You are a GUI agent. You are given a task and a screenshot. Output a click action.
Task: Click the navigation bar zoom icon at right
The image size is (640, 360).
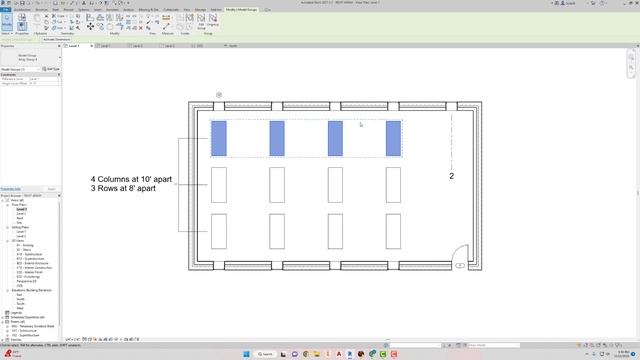click(x=631, y=68)
